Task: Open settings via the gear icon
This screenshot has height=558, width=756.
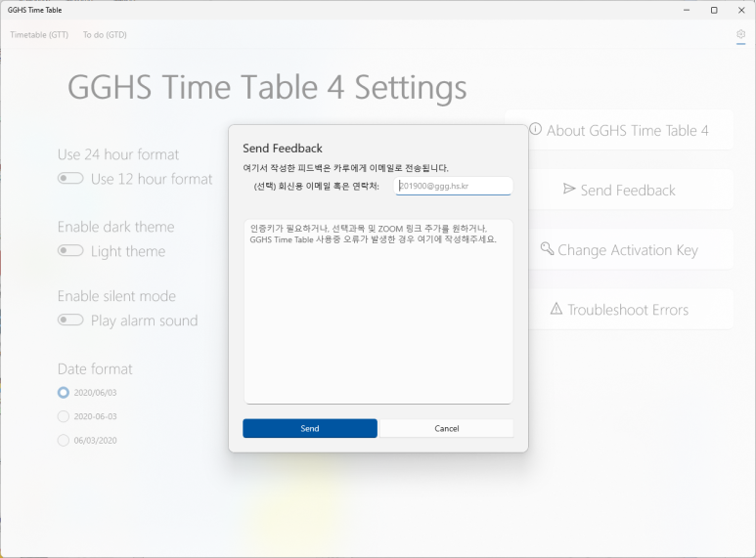Action: pyautogui.click(x=740, y=34)
